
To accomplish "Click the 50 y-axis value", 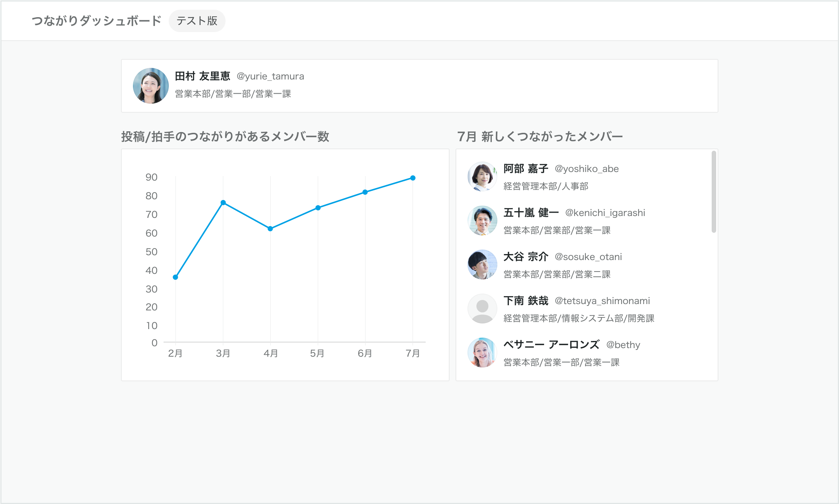I will [x=152, y=252].
